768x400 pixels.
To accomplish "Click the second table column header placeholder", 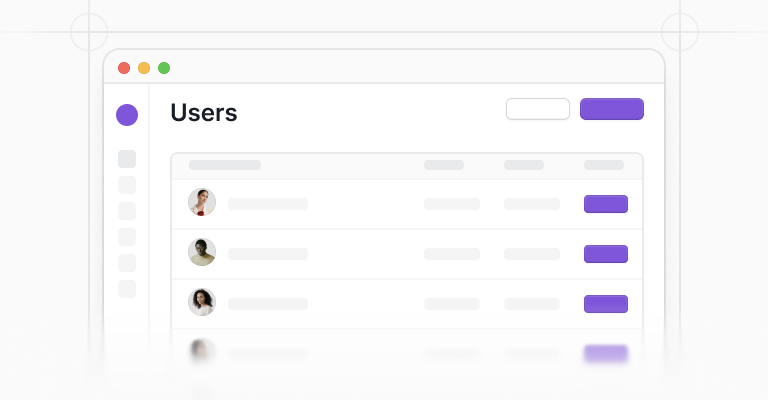I will [444, 165].
